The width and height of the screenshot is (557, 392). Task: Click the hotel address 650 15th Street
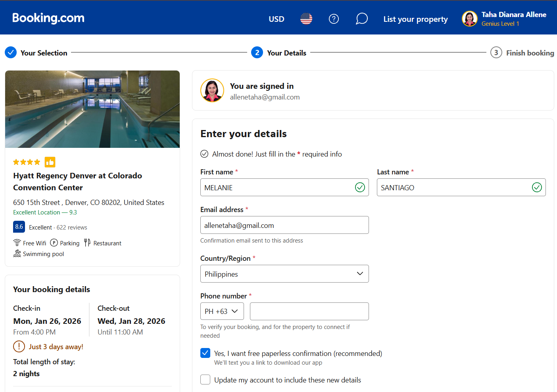[x=88, y=203]
